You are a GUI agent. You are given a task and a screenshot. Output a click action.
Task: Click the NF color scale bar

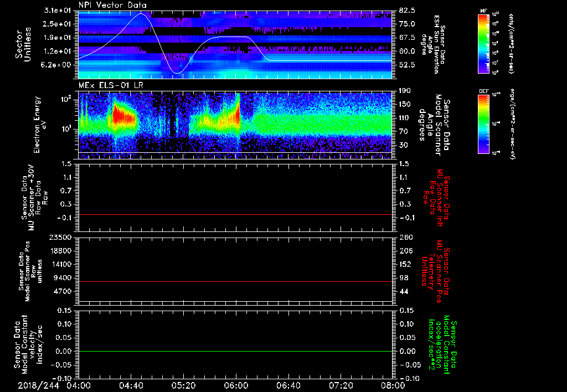(483, 44)
